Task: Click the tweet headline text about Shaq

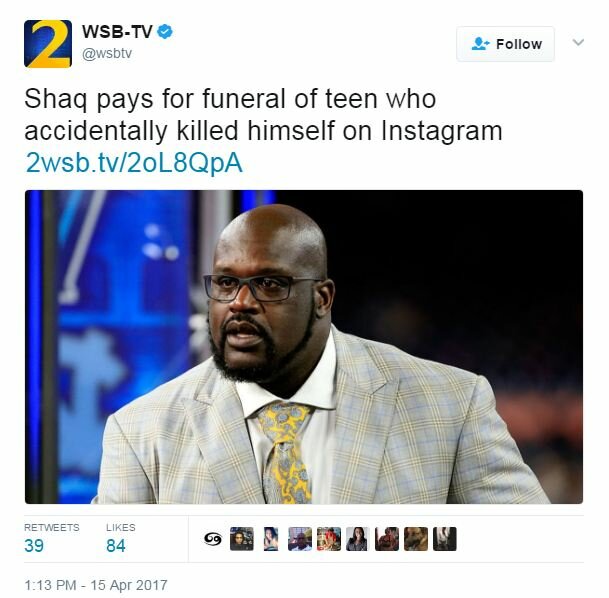Action: [263, 115]
